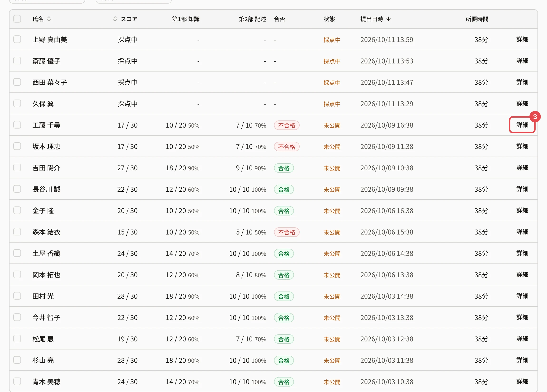This screenshot has height=392, width=547.
Task: Show 詳細 for 杉山 亮
Action: 522,360
